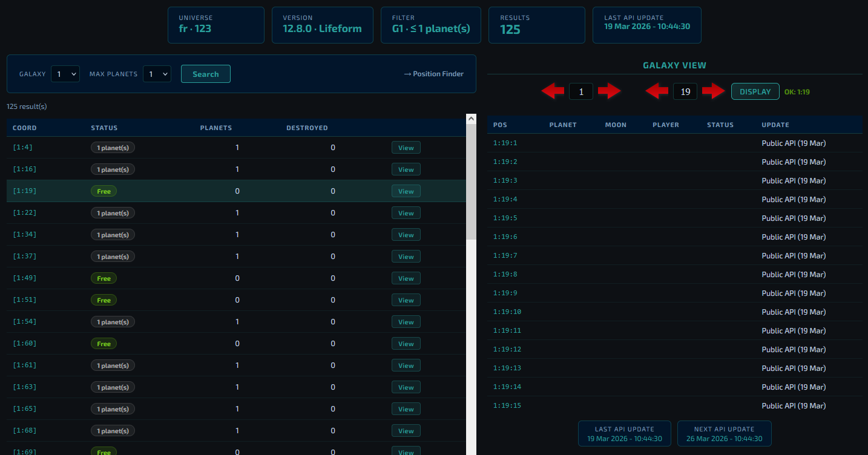Expand the Max Planets dropdown

(x=157, y=74)
